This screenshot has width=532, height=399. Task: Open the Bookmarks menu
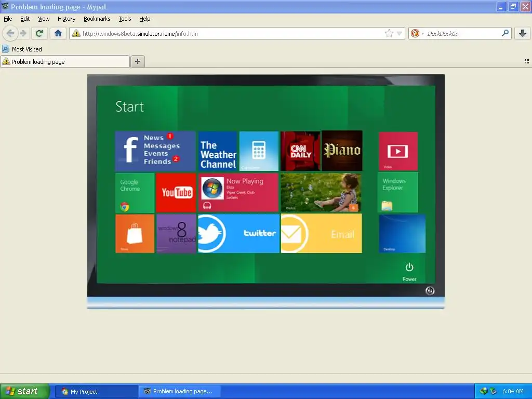click(97, 19)
